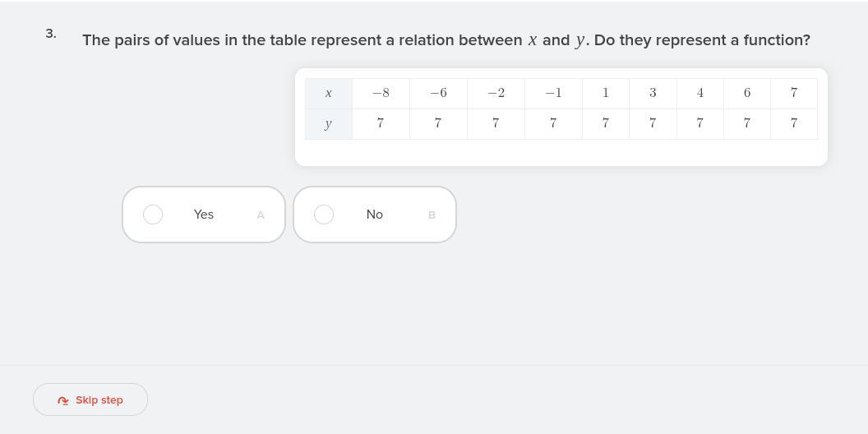Click the x-value 6 cell in the table
Viewport: 868px width, 434px height.
coord(747,94)
